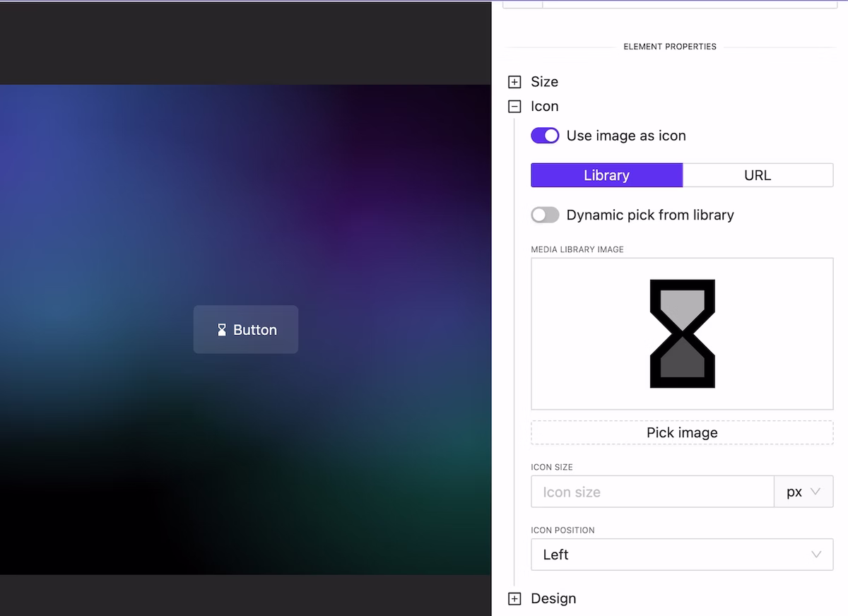Click the hourglass graphic in the media preview
The width and height of the screenshot is (848, 616).
pos(681,333)
